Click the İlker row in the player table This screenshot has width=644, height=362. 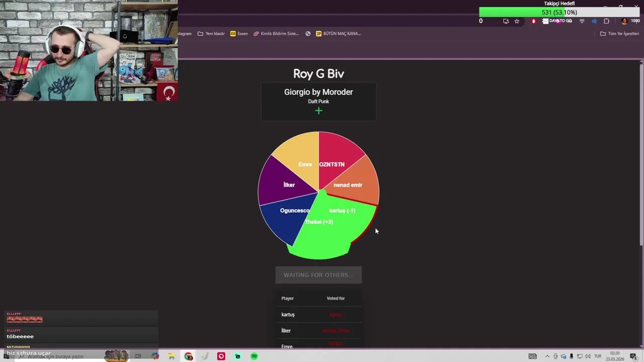coord(318,331)
